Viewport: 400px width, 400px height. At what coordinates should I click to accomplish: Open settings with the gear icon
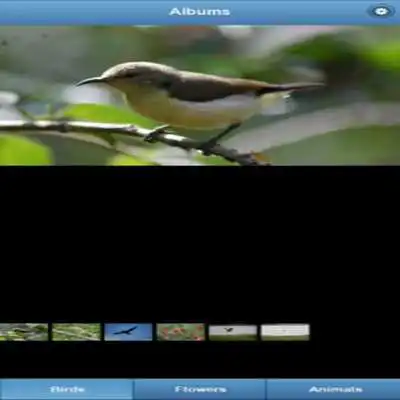click(381, 12)
